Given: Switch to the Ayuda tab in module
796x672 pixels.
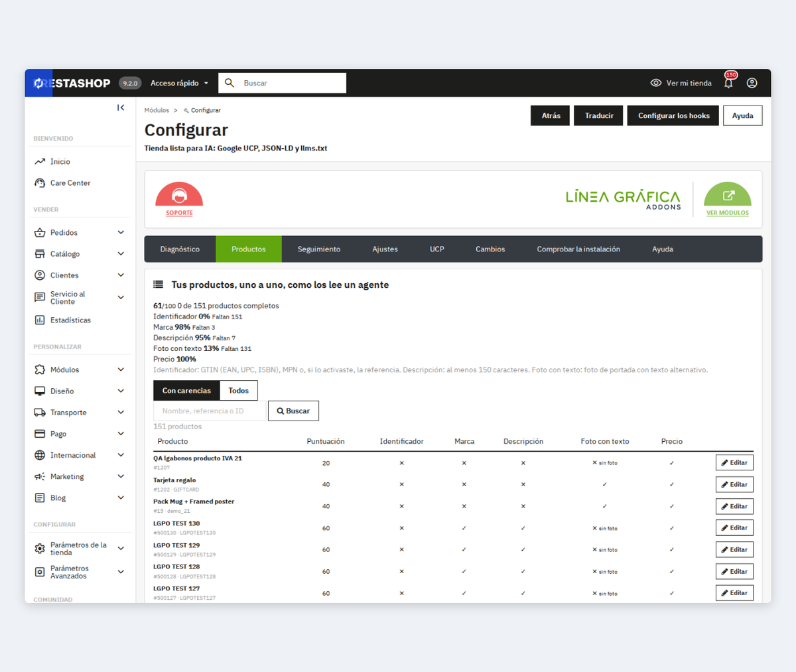Looking at the screenshot, I should pos(663,249).
